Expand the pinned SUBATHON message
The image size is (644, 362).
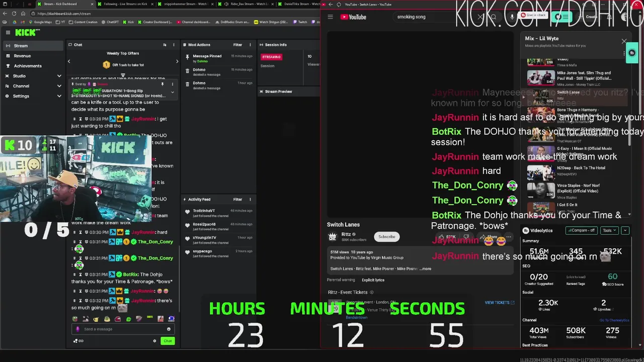173,92
